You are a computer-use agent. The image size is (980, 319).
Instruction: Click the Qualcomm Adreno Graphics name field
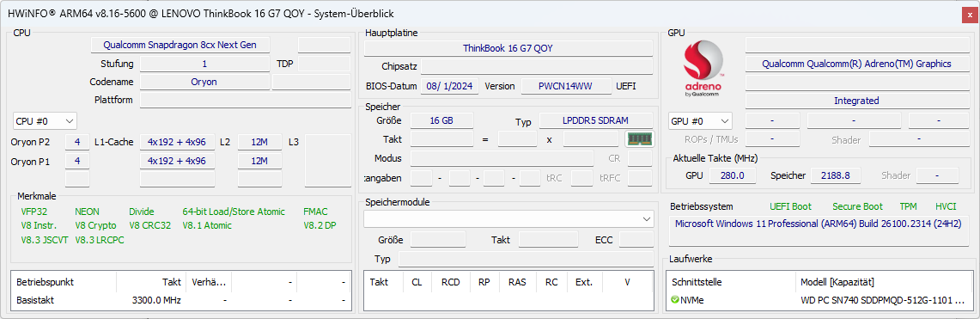tap(856, 64)
